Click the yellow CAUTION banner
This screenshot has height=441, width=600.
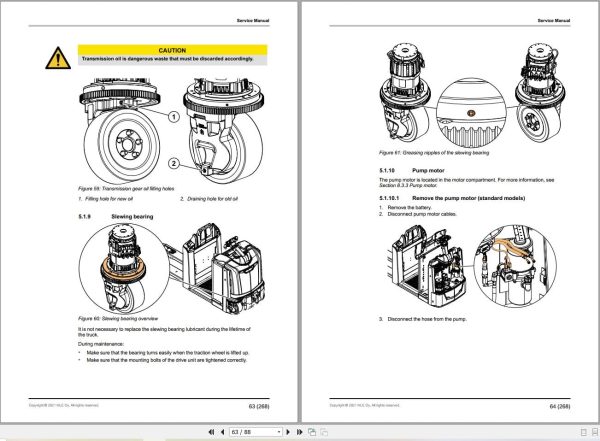point(172,50)
